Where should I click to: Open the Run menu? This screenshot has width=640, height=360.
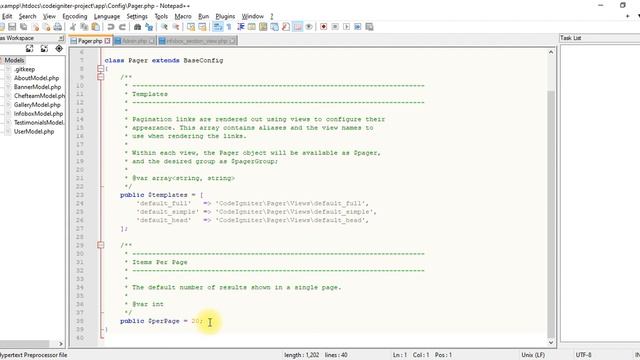click(x=204, y=16)
